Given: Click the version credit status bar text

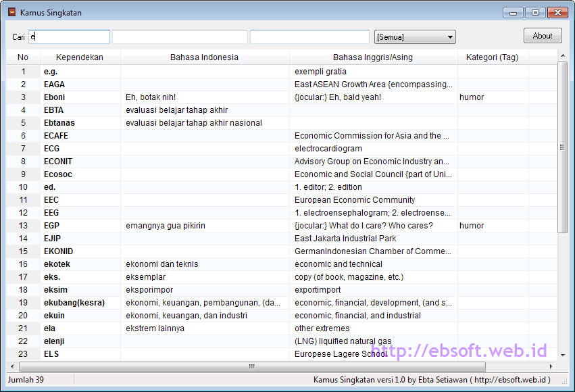Looking at the screenshot, I should point(432,380).
